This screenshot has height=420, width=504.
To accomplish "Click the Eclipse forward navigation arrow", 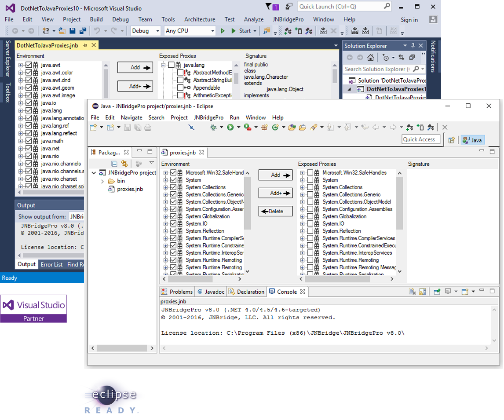I will [x=393, y=128].
